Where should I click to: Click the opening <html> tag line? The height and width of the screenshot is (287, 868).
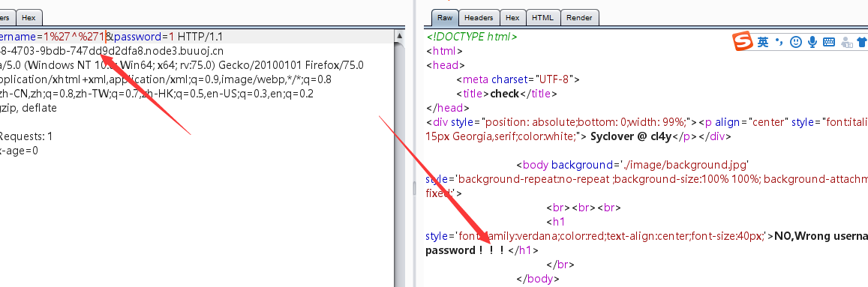445,52
